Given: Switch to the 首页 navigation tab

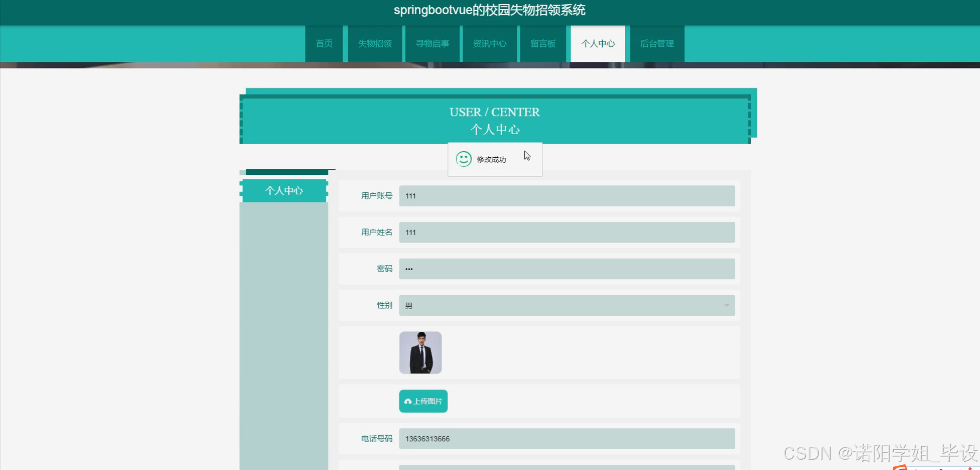Looking at the screenshot, I should click(x=323, y=44).
